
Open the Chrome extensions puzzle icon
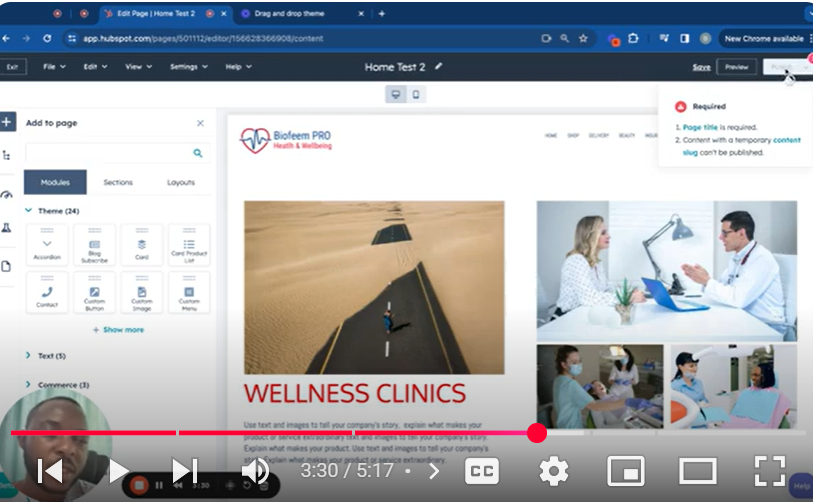[x=633, y=38]
